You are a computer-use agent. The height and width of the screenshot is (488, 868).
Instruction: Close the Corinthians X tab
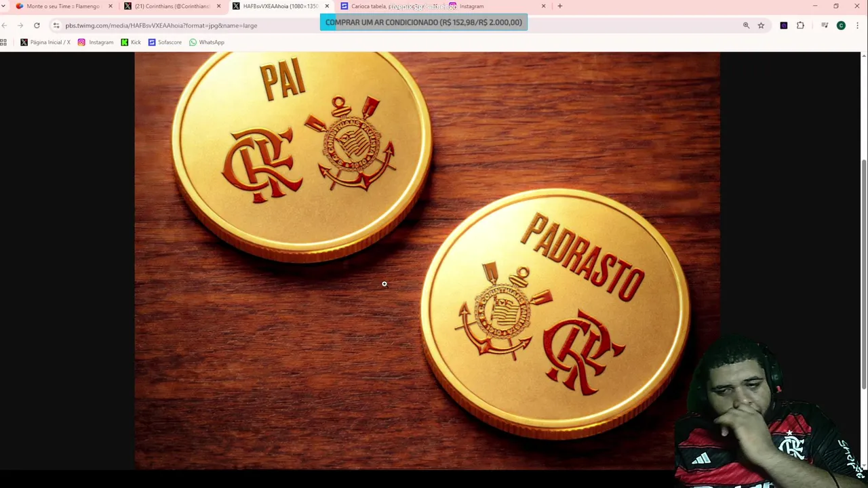click(218, 6)
